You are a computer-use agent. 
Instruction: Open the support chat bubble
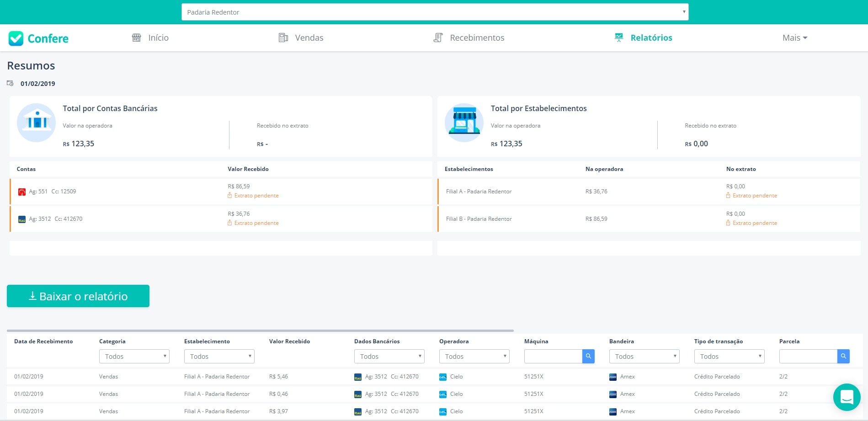tap(847, 397)
